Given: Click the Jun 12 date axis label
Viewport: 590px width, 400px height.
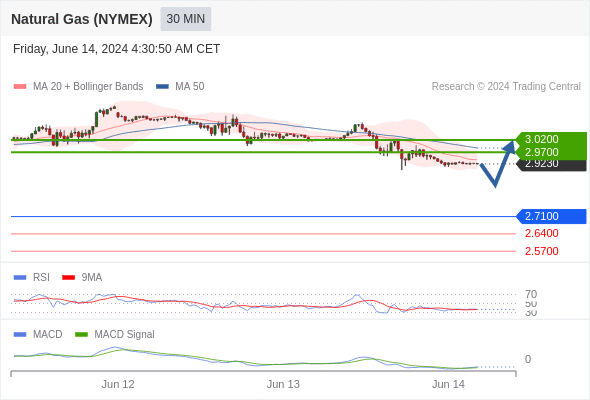Looking at the screenshot, I should (118, 385).
